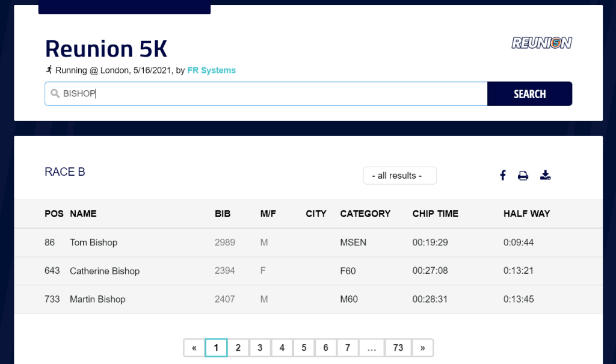Screen dimensions: 616x364
Task: Open Tom Bishop's result row
Action: (93, 242)
